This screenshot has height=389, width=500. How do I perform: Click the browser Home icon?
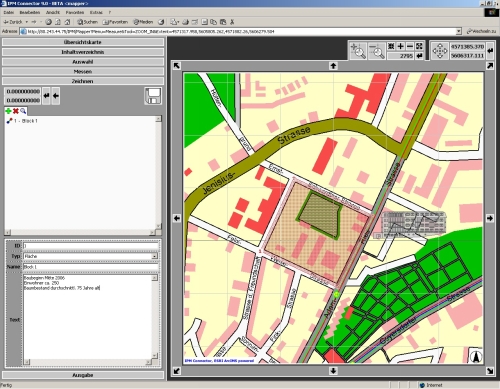(67, 22)
